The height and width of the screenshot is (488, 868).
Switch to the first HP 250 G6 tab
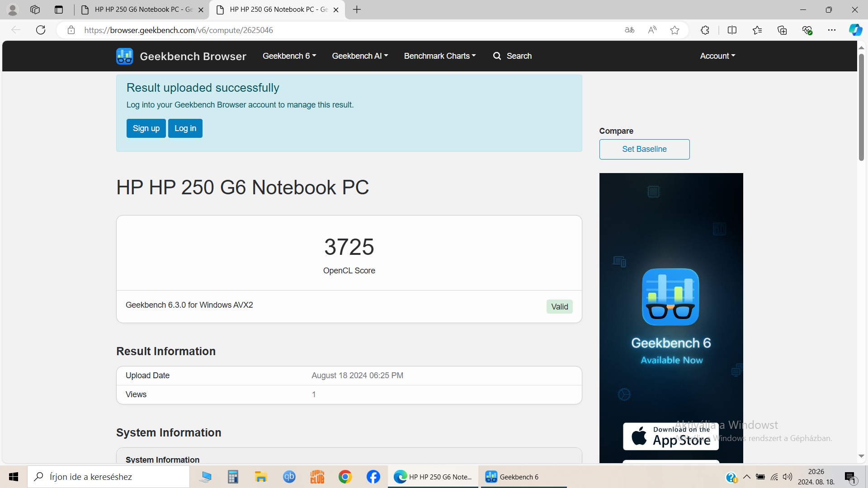pos(141,9)
